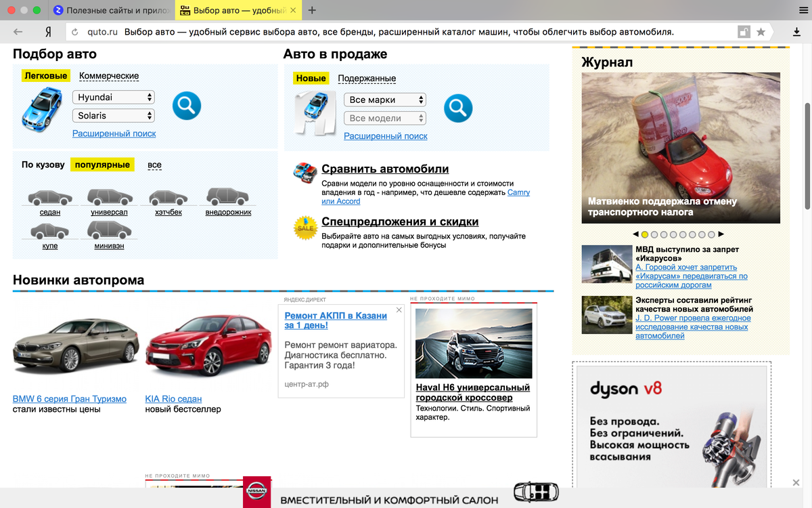Switch to Коммерческие tab
812x508 pixels.
pyautogui.click(x=109, y=76)
